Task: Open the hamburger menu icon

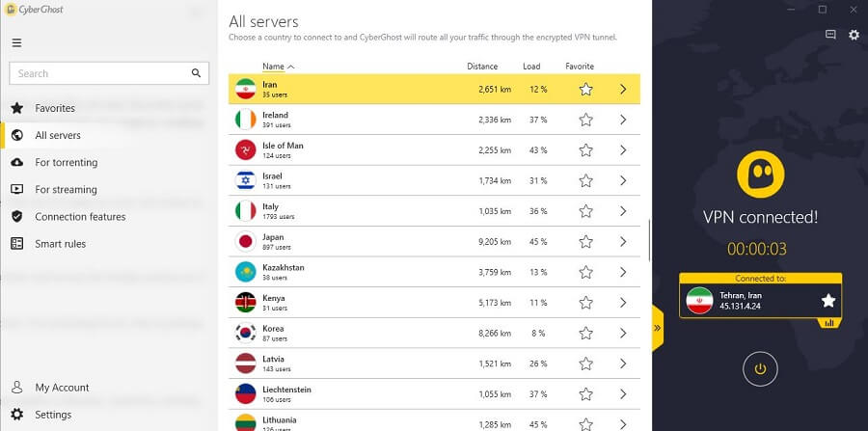Action: pyautogui.click(x=16, y=42)
